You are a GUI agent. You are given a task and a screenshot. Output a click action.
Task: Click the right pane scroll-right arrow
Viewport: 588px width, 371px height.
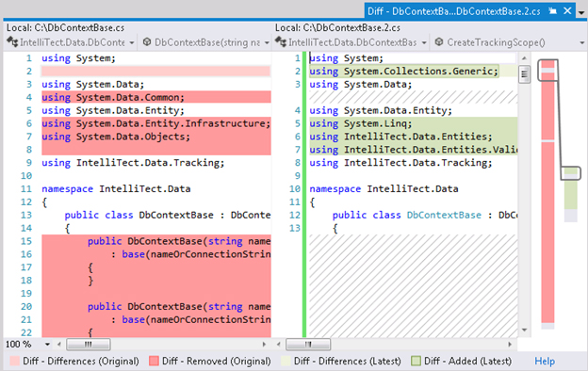(510, 344)
